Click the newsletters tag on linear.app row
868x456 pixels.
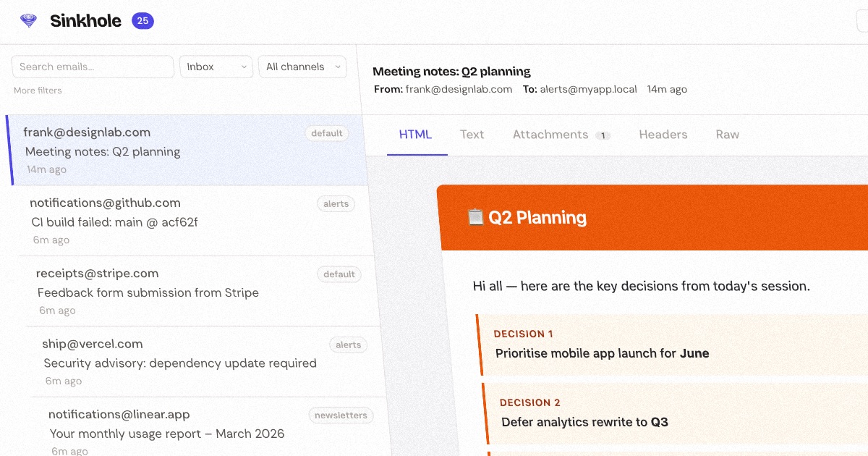point(341,415)
